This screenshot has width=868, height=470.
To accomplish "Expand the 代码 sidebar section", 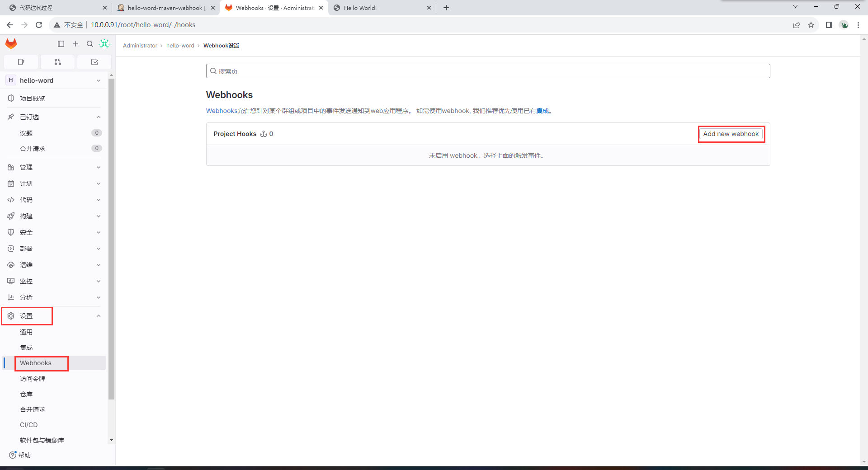I will click(54, 200).
